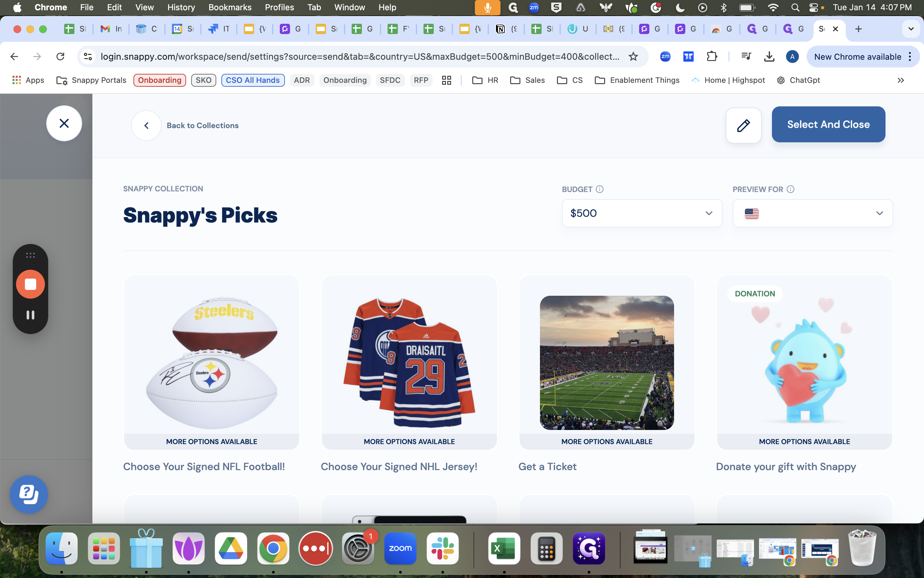Open the stadium Get a Ticket card

607,362
